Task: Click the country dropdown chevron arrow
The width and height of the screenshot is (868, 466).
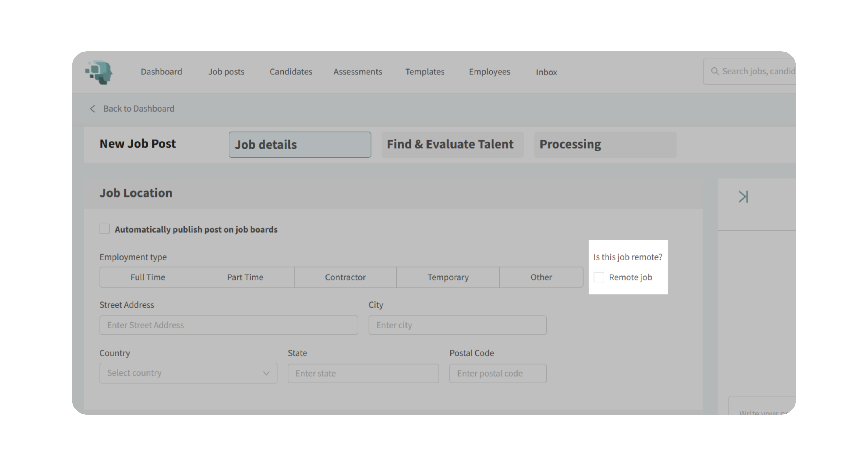Action: (x=266, y=373)
